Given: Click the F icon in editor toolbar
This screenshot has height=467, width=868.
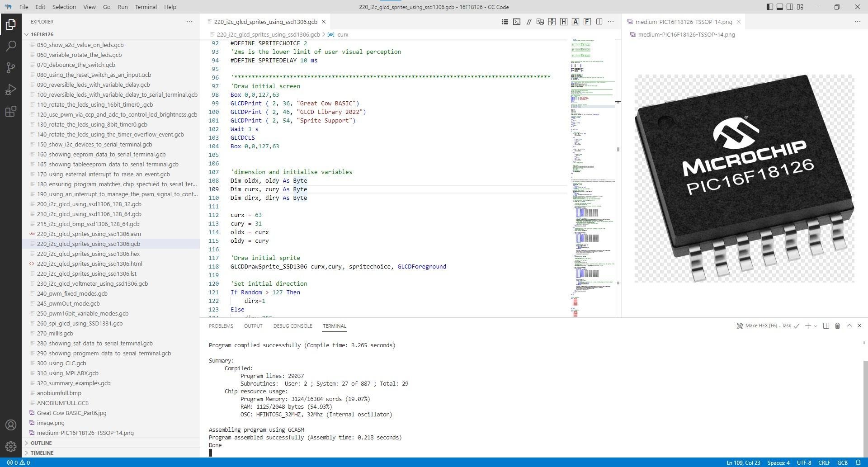Looking at the screenshot, I should [587, 22].
